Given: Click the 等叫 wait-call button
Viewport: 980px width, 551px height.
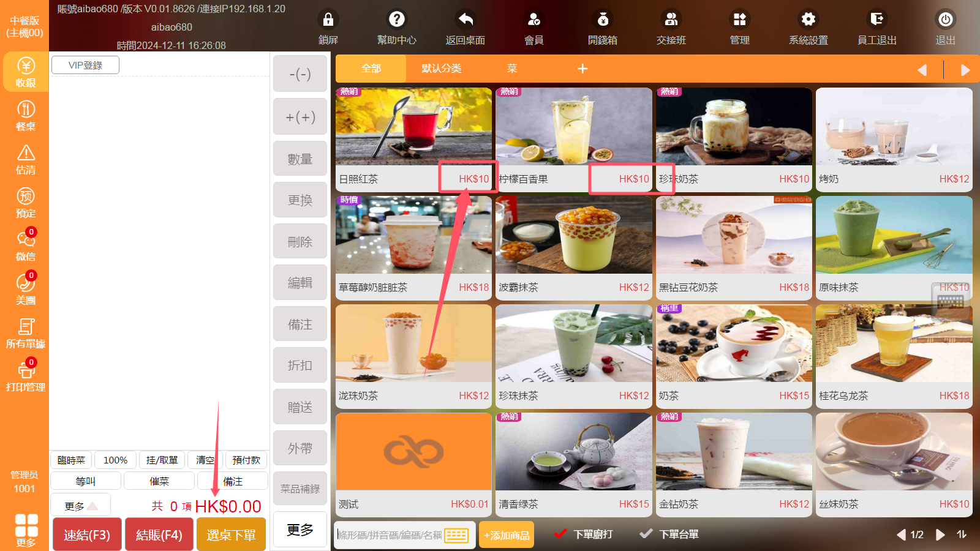Looking at the screenshot, I should coord(86,481).
